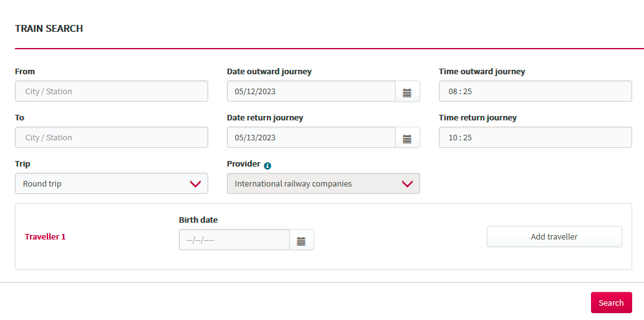Click the TRAIN SEARCH heading
644x320 pixels.
49,28
